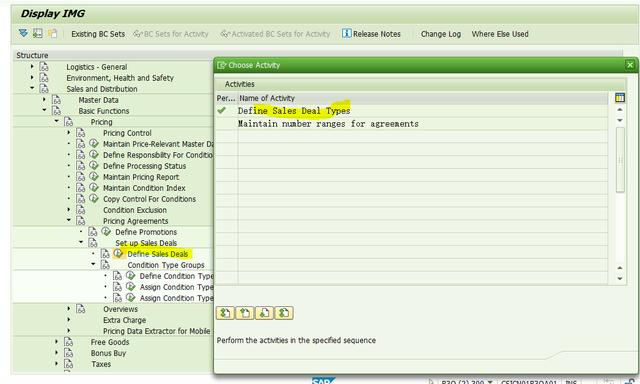Image resolution: width=640 pixels, height=384 pixels.
Task: Select the Pricing Data Extractor for Mobile item
Action: point(157,331)
